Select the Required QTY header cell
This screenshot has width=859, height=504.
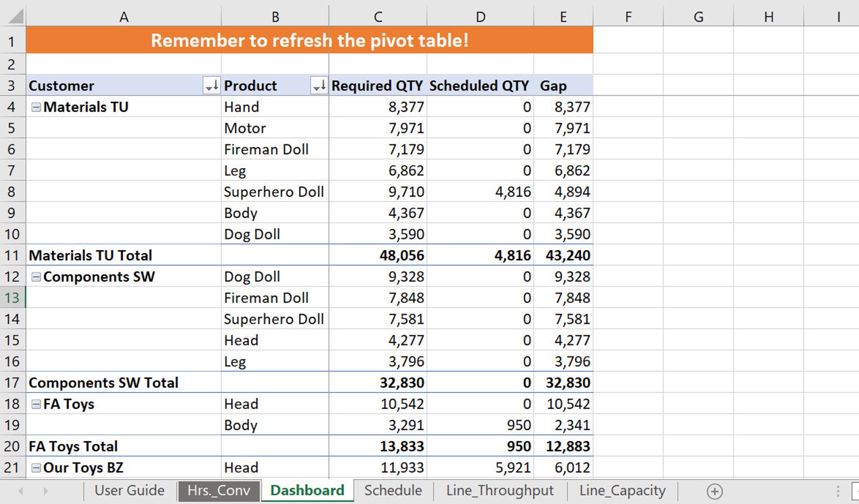[x=378, y=85]
